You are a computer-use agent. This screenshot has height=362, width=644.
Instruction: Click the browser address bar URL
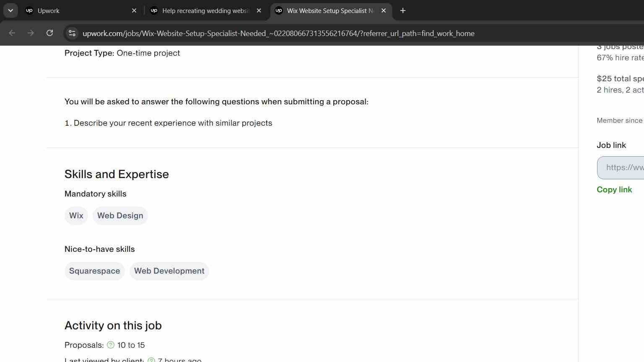pyautogui.click(x=278, y=34)
